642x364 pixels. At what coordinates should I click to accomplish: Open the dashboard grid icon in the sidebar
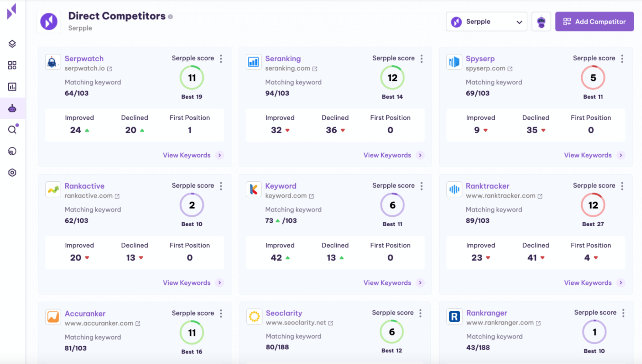[x=12, y=65]
